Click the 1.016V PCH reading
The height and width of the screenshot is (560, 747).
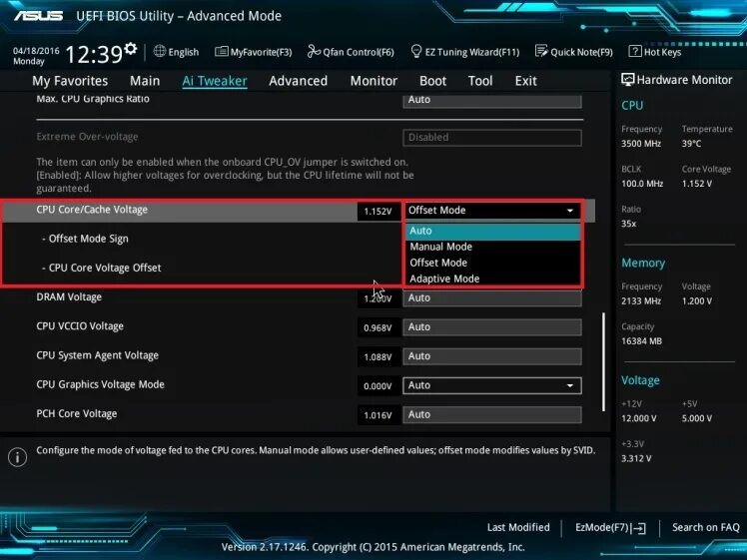[x=377, y=415]
